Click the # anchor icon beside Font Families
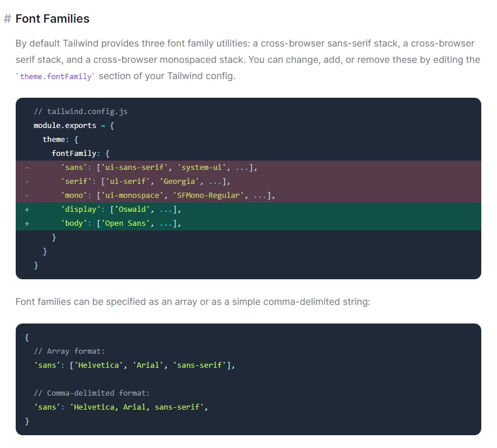The height and width of the screenshot is (448, 497). pos(8,19)
